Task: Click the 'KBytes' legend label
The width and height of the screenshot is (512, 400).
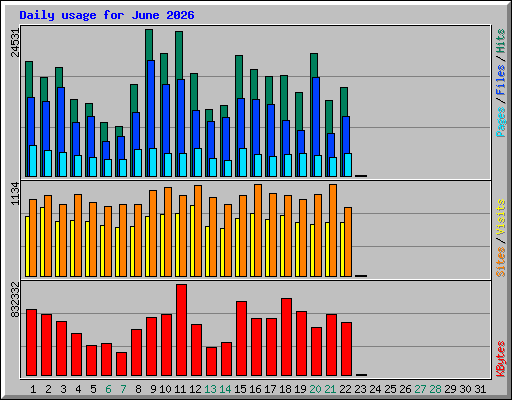Action: [x=500, y=359]
